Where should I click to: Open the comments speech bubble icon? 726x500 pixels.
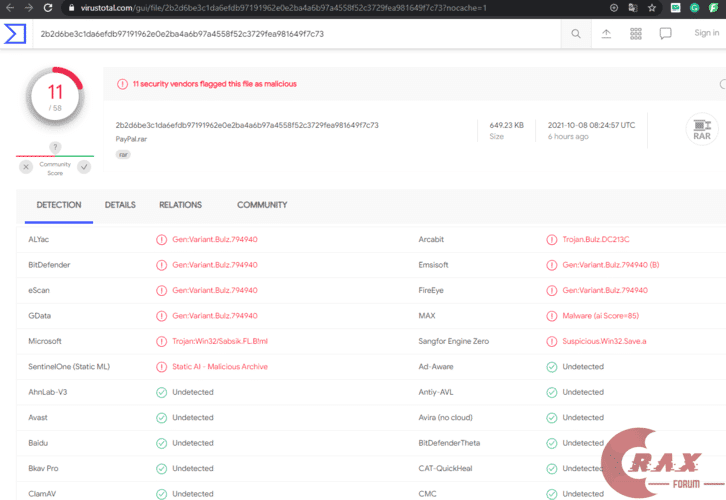666,33
